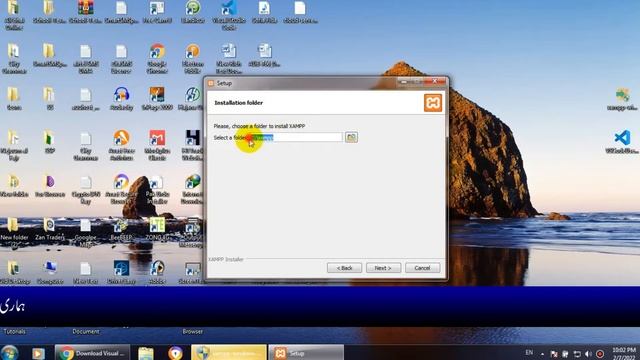Viewport: 640px width, 360px height.
Task: Click the red recording tray icon
Action: pyautogui.click(x=600, y=354)
